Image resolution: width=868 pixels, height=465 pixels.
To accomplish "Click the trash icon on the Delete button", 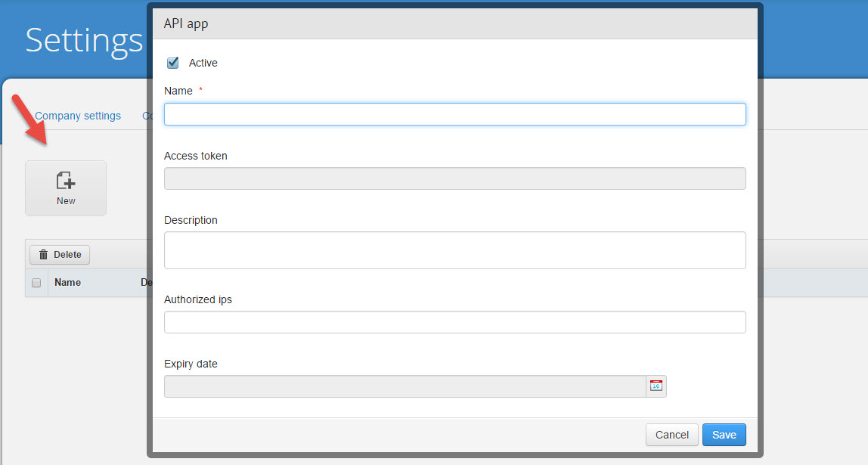I will point(45,254).
